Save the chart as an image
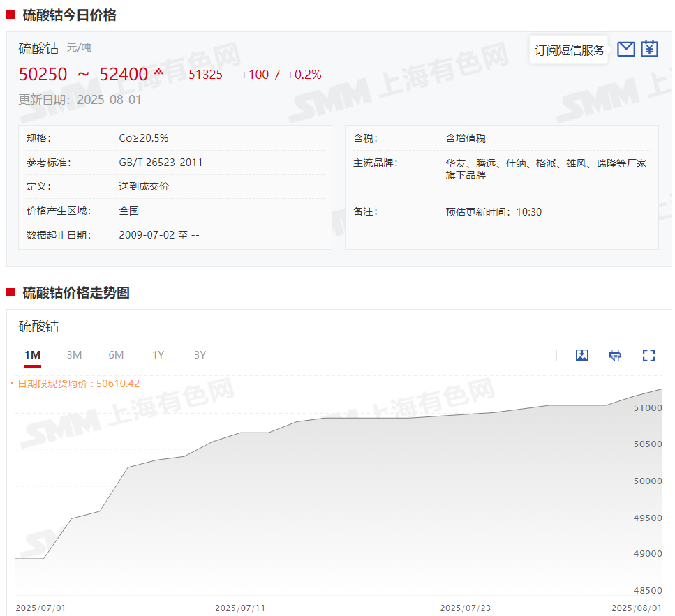This screenshot has height=616, width=675. tap(581, 355)
